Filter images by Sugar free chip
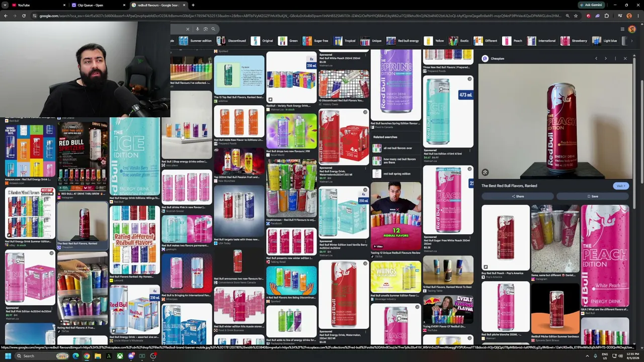 tap(316, 41)
